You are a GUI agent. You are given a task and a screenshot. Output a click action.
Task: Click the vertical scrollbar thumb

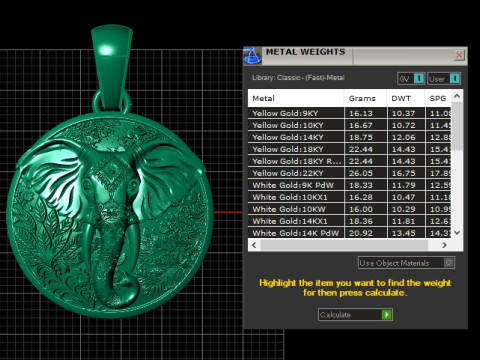point(457,126)
